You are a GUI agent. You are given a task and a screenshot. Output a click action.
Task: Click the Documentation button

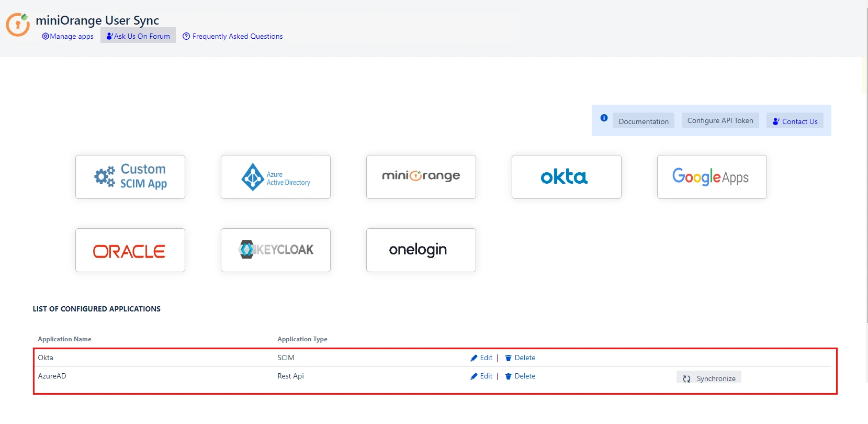[x=644, y=121]
